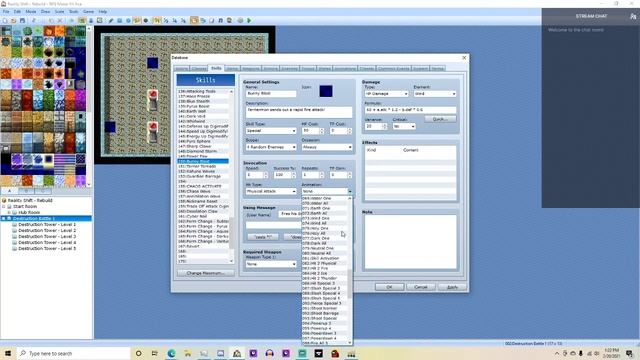
Task: Click the skill Icon swatch
Action: 325,91
